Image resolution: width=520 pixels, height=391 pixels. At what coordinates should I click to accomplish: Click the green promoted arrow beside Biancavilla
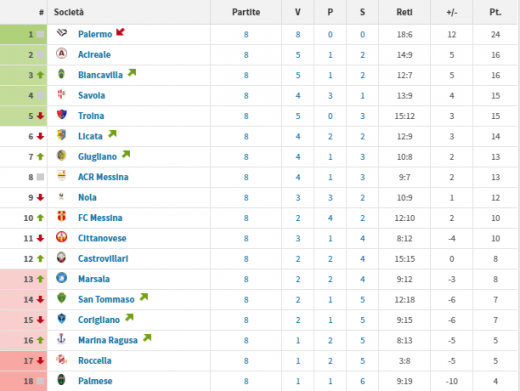click(x=132, y=72)
